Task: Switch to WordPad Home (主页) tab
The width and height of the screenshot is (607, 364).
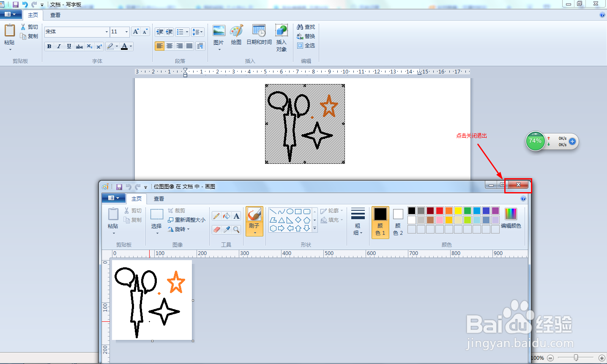Action: (x=33, y=15)
